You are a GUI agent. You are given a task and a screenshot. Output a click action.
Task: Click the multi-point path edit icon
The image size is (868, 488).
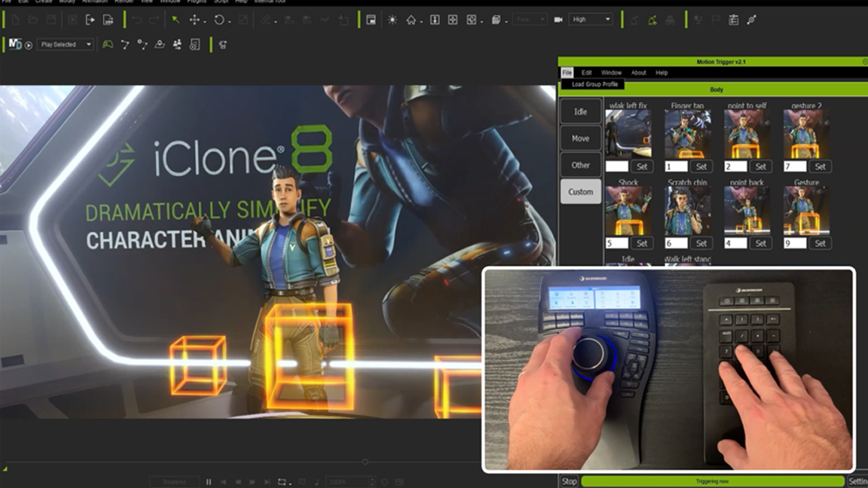142,44
